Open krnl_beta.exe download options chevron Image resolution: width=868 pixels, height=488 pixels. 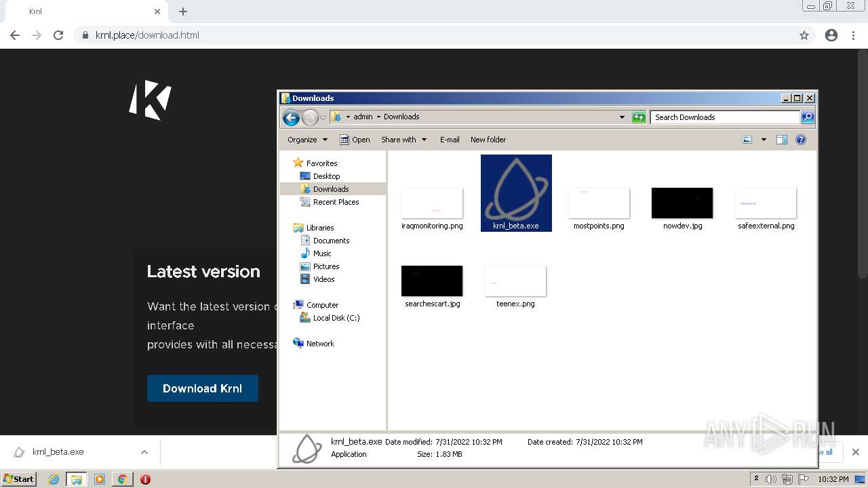pyautogui.click(x=144, y=452)
